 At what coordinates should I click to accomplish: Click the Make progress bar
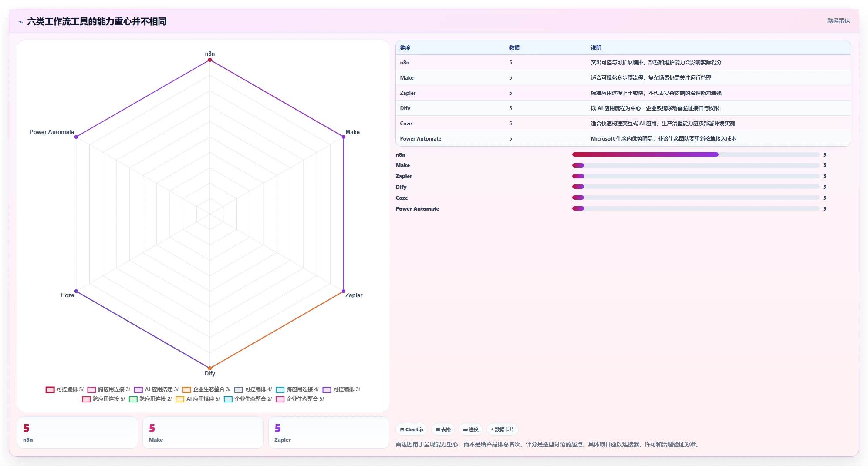[696, 165]
